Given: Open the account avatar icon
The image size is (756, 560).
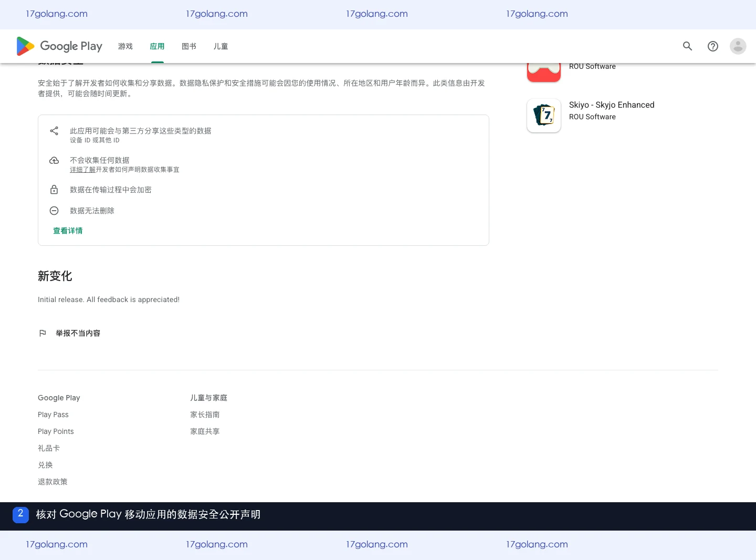Looking at the screenshot, I should tap(738, 46).
